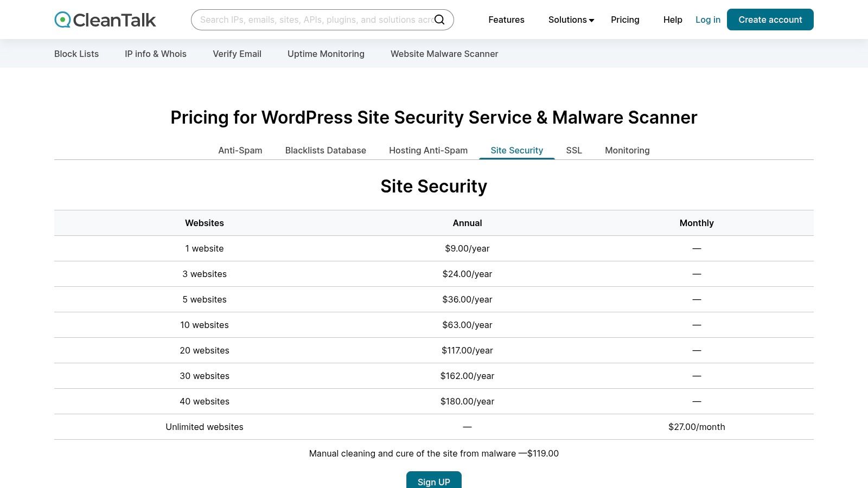The image size is (868, 488).
Task: Click the 'Websites' column header
Action: [x=205, y=223]
